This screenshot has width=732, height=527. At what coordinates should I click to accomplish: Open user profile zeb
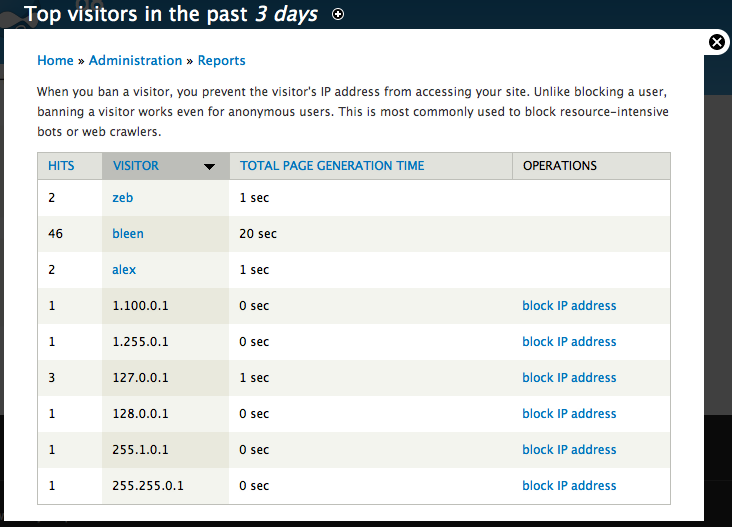[x=123, y=198]
